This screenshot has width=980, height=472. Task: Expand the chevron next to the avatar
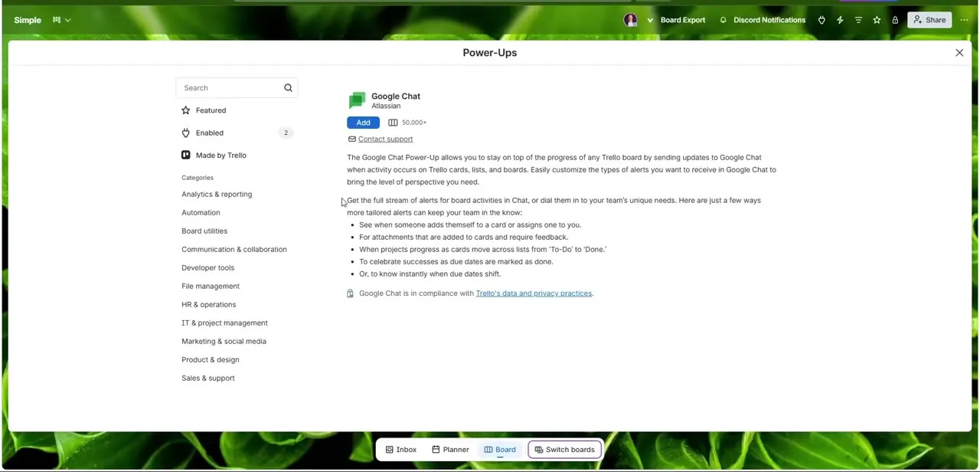point(650,20)
